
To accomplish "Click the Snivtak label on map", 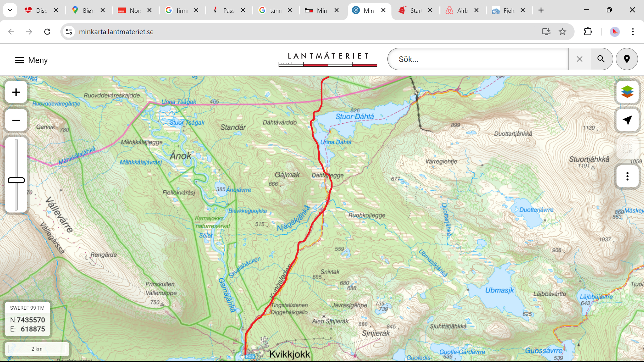I will point(330,272).
